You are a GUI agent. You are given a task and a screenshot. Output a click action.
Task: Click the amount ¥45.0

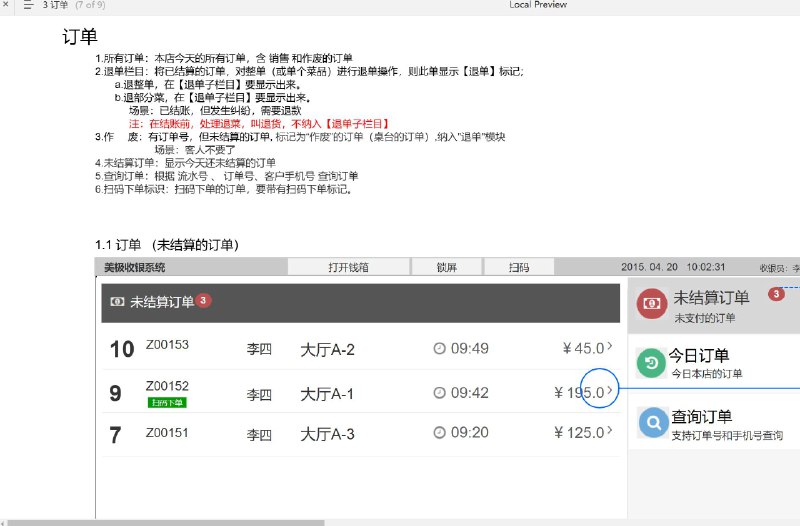(x=583, y=348)
